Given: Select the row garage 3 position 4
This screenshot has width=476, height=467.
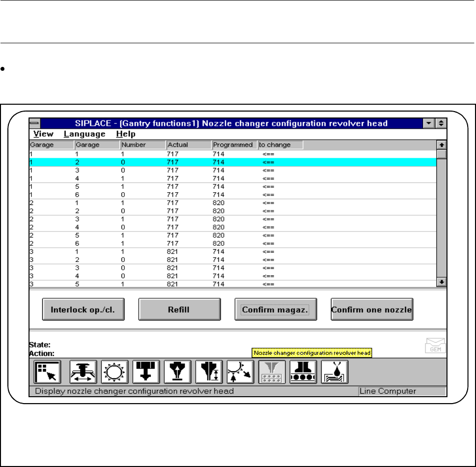Looking at the screenshot, I should tap(233, 276).
